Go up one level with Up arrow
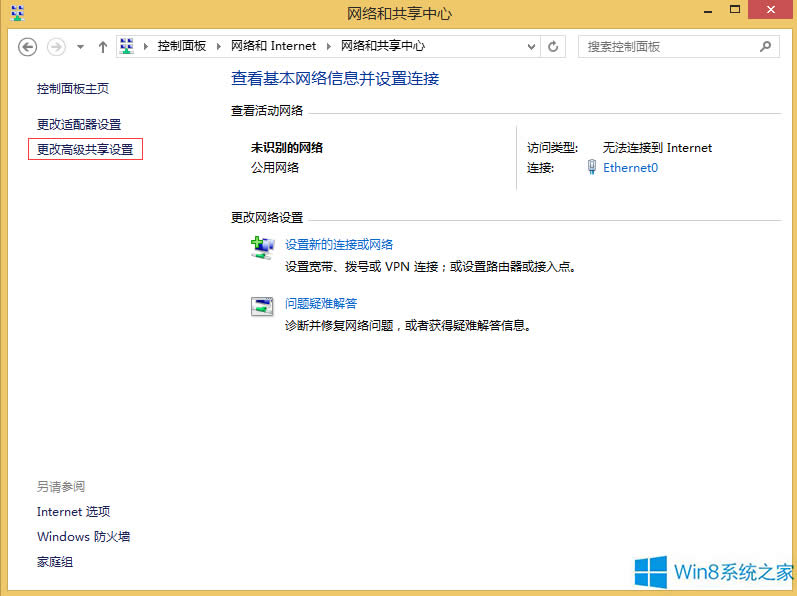797x596 pixels. tap(102, 47)
